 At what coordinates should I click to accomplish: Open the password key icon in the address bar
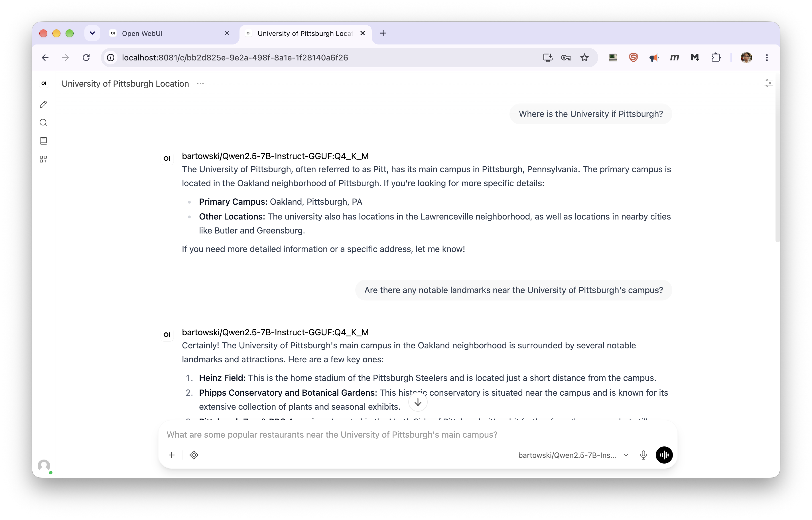click(x=566, y=58)
